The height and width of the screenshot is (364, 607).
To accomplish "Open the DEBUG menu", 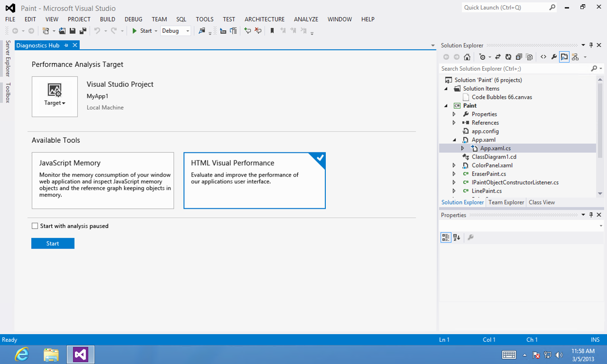I will (x=133, y=19).
